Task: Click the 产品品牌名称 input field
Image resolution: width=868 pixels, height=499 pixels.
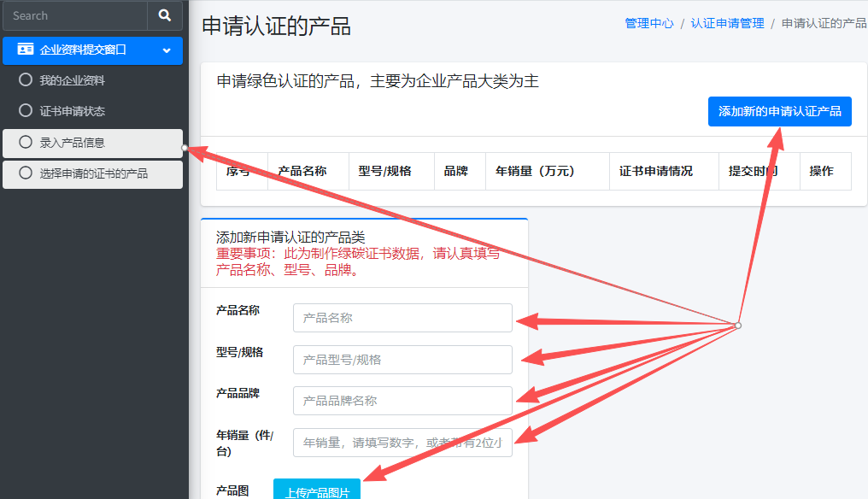Action: coord(402,401)
